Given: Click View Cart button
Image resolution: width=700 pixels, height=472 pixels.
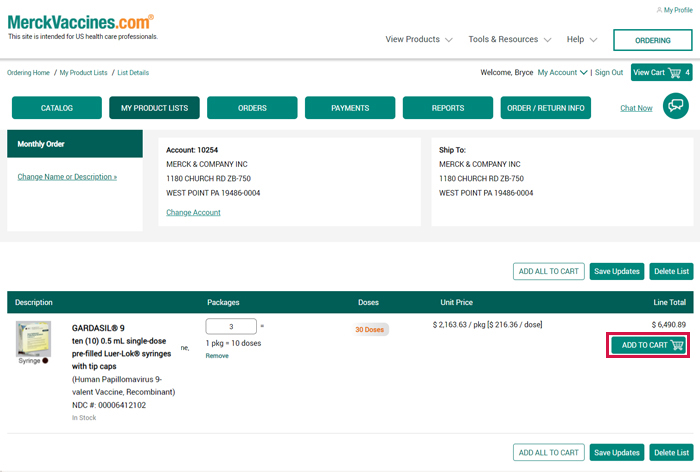Looking at the screenshot, I should click(661, 72).
